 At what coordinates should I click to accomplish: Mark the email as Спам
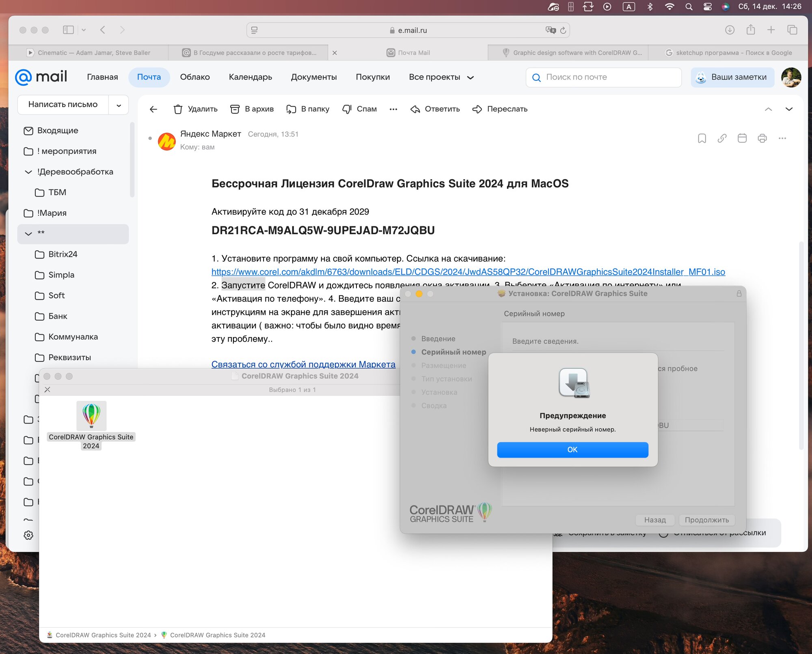(x=360, y=109)
